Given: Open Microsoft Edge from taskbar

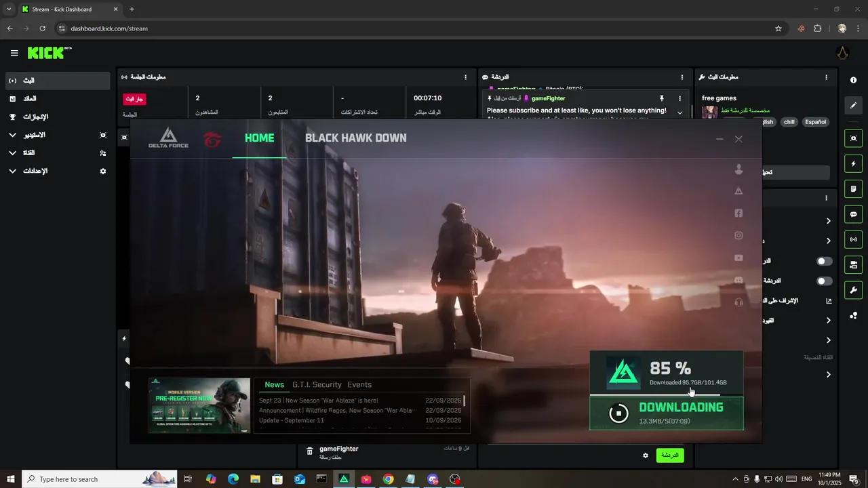Looking at the screenshot, I should pos(233,479).
